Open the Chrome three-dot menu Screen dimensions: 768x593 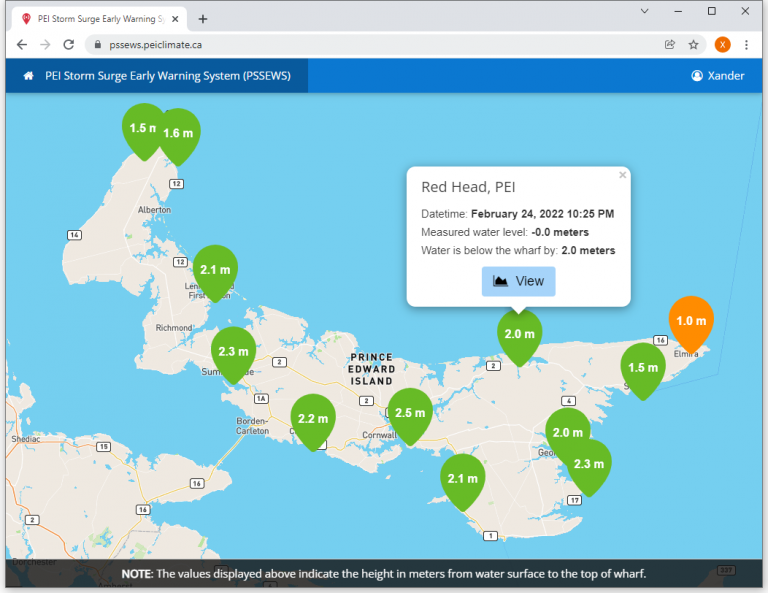point(746,45)
